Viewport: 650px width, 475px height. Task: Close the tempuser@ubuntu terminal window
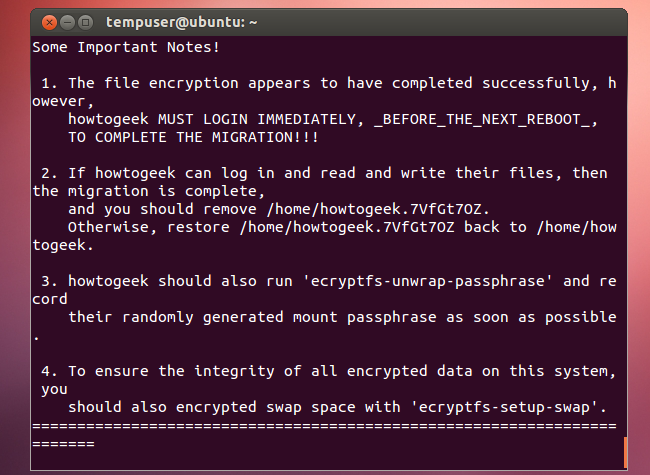(x=47, y=21)
